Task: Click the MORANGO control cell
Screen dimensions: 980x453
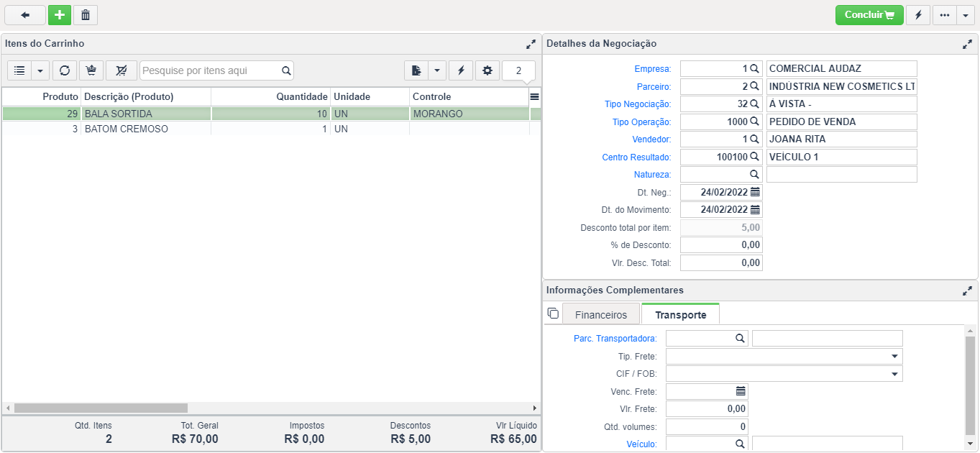Action: 470,114
